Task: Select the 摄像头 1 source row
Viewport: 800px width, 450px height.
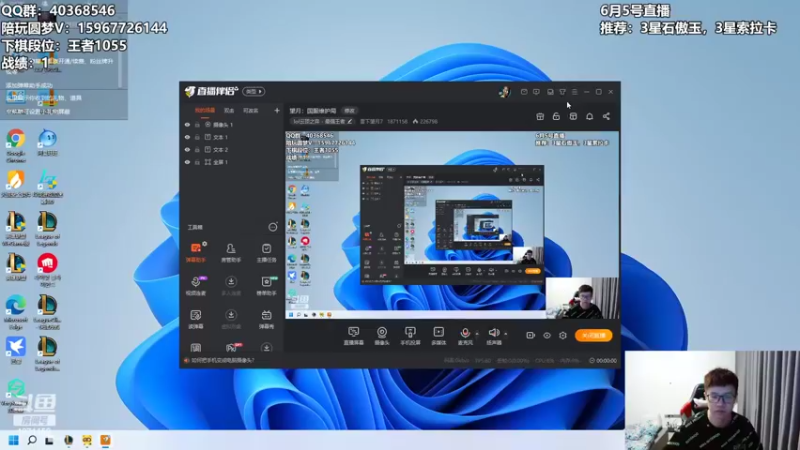Action: tap(232, 124)
